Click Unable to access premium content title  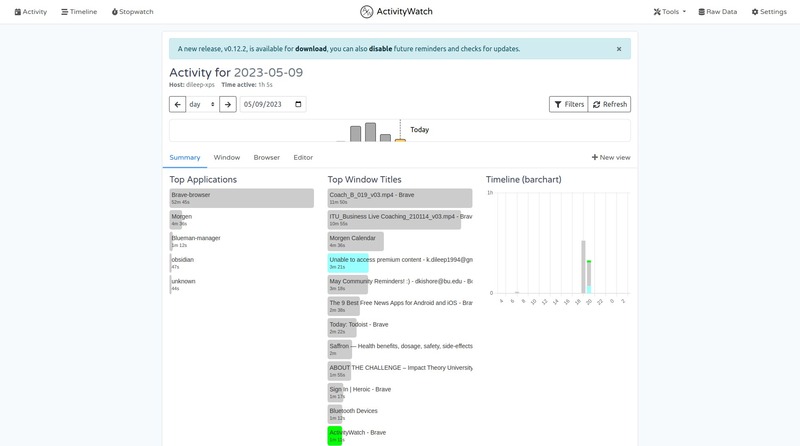point(400,263)
